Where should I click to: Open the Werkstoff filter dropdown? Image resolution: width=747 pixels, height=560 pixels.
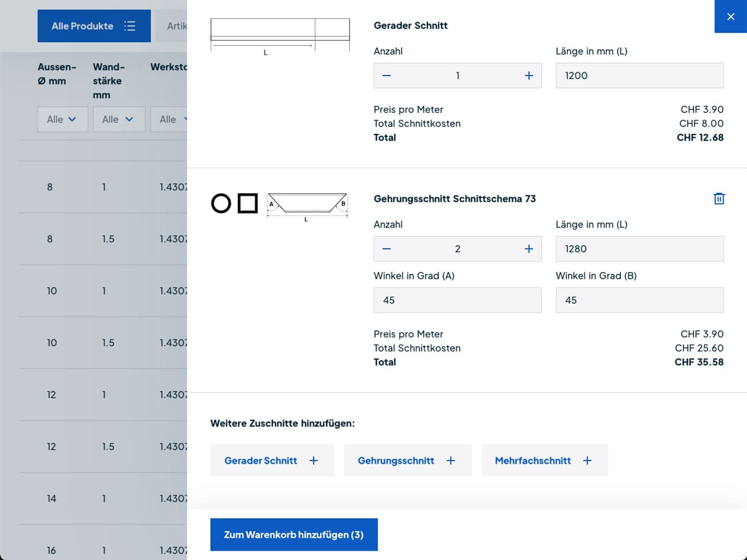pos(170,119)
